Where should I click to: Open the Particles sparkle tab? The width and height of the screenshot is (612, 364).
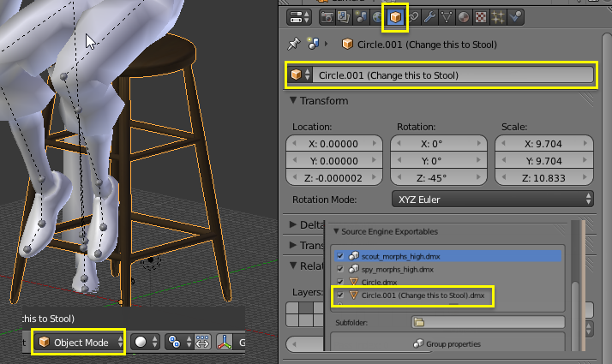498,17
